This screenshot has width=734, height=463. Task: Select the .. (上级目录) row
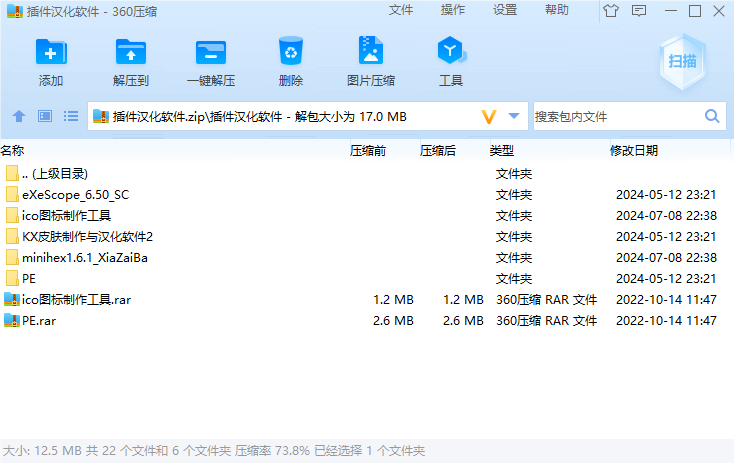tap(365, 174)
